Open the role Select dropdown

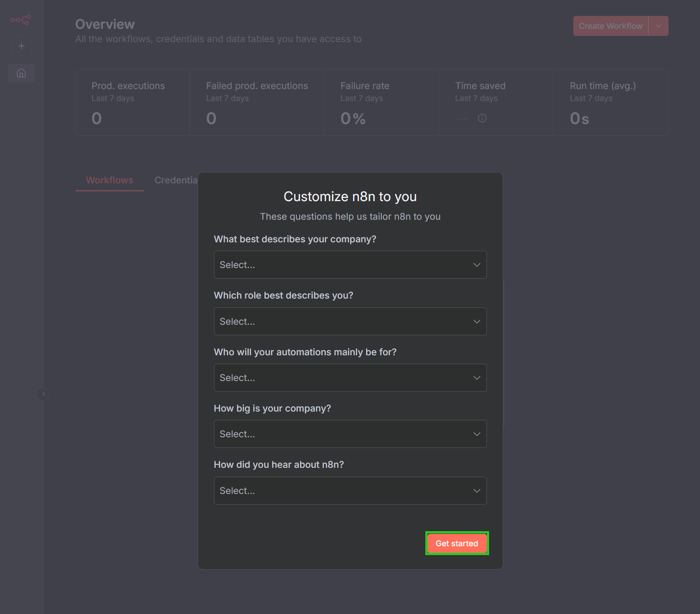(350, 321)
